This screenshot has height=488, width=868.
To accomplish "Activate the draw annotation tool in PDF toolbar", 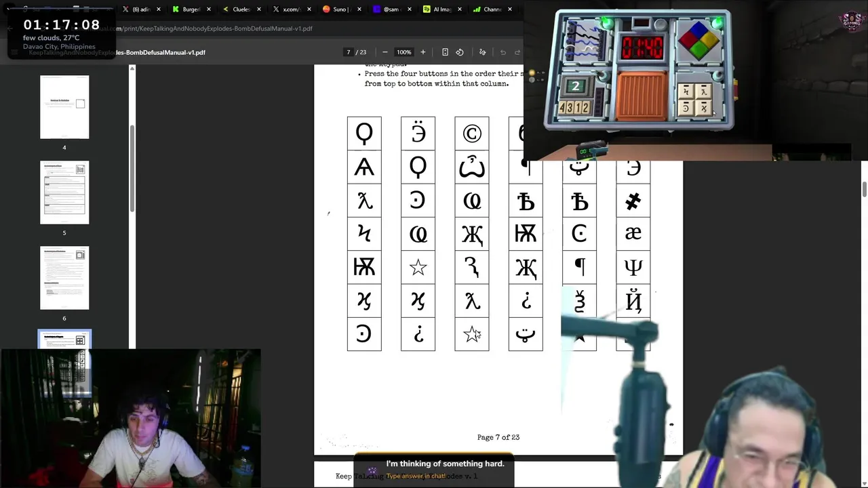I will 482,52.
